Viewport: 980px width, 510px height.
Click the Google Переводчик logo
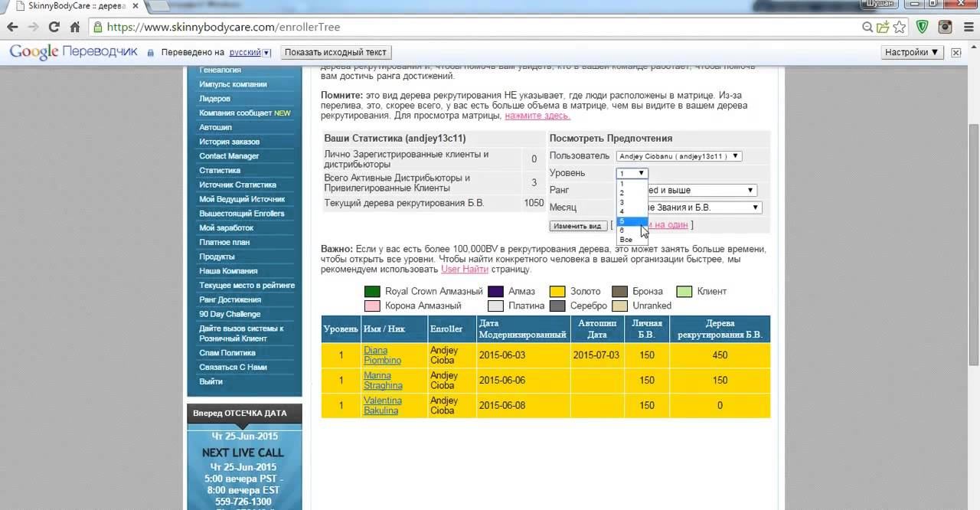click(73, 52)
